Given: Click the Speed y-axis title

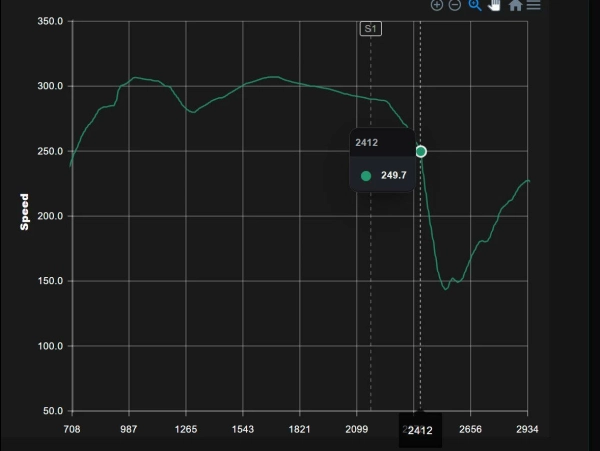Looking at the screenshot, I should tap(24, 212).
